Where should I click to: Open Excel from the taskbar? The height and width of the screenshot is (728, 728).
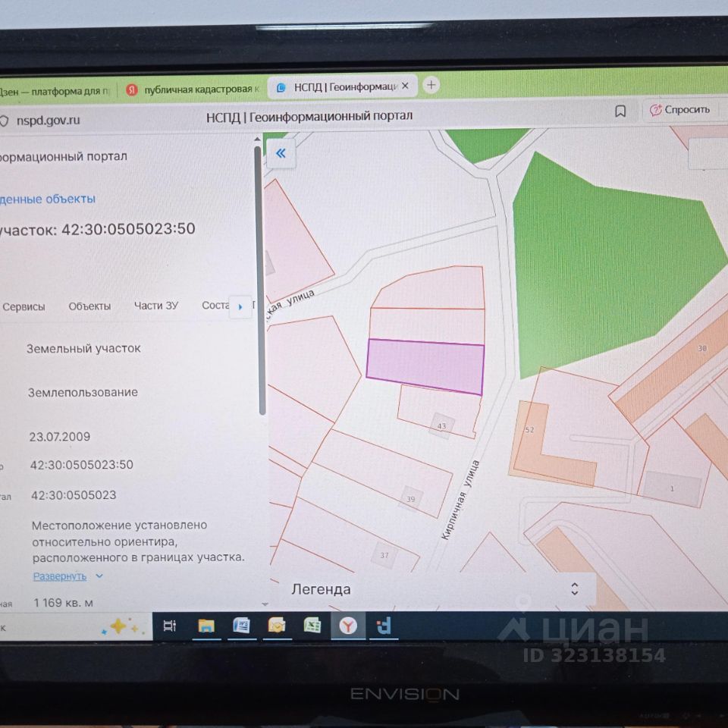point(312,626)
